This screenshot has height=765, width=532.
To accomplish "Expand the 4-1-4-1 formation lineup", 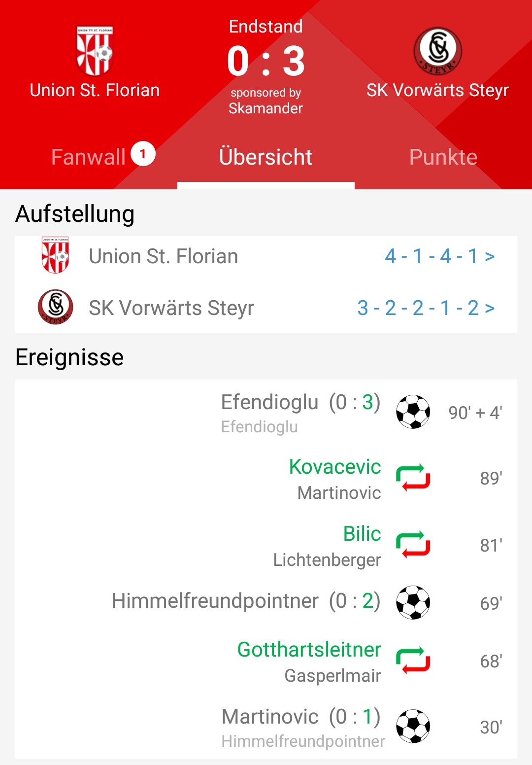I will tap(440, 256).
